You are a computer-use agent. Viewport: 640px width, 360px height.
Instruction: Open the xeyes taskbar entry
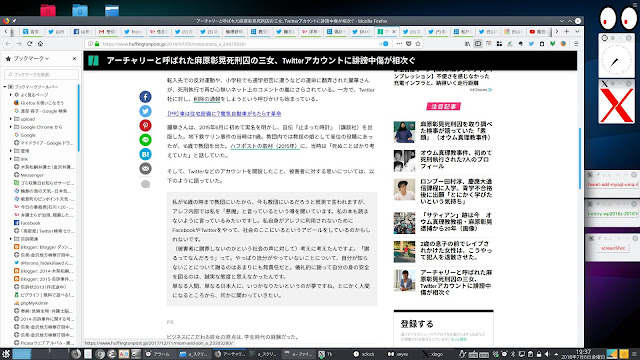point(398,354)
